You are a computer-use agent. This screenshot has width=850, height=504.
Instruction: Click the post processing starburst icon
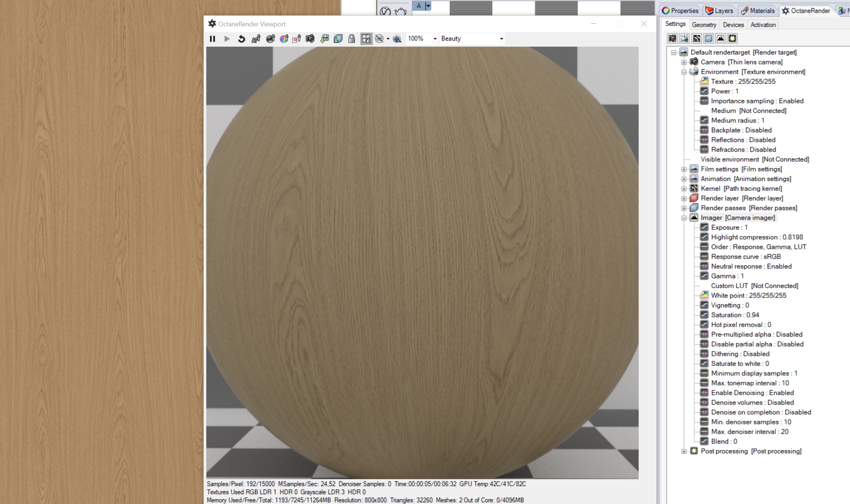tap(732, 39)
